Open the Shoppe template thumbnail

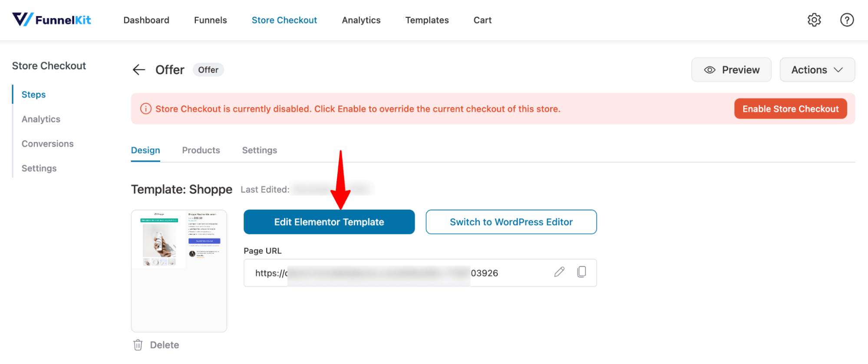179,271
